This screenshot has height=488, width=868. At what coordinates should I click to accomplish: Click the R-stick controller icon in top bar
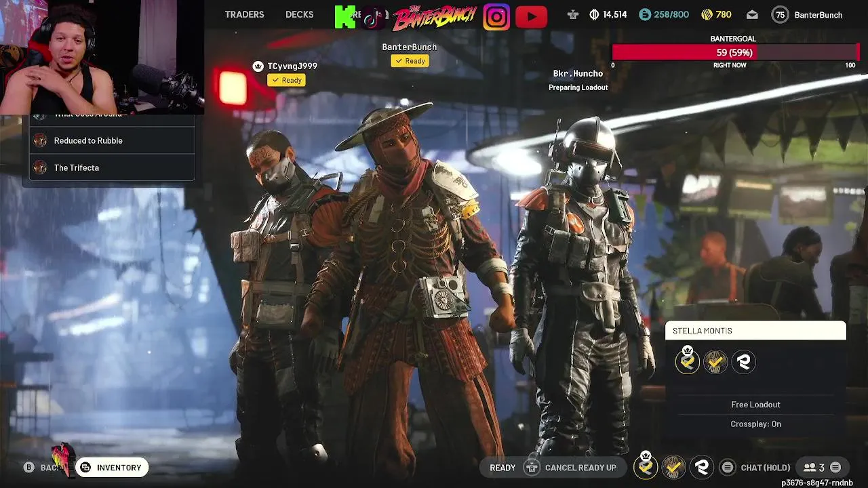(573, 15)
